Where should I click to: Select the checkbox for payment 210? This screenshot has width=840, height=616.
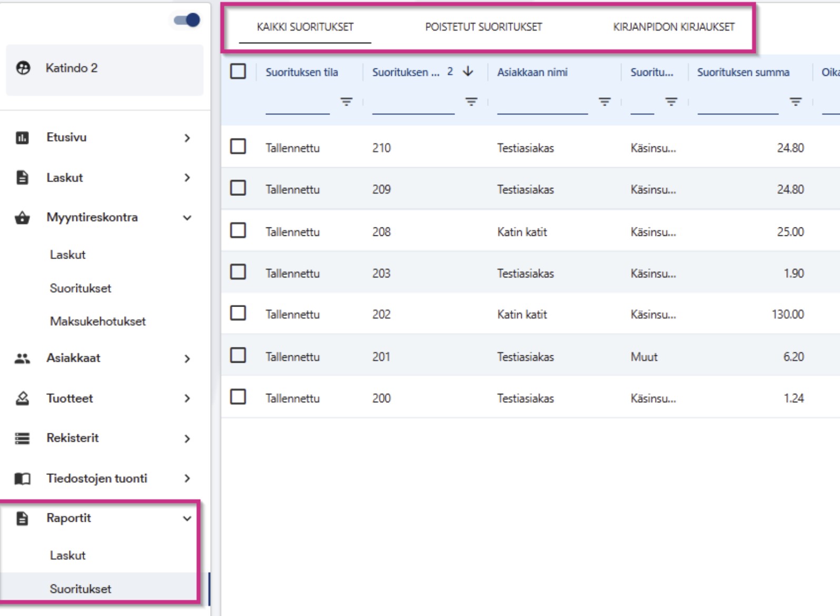[x=238, y=146]
